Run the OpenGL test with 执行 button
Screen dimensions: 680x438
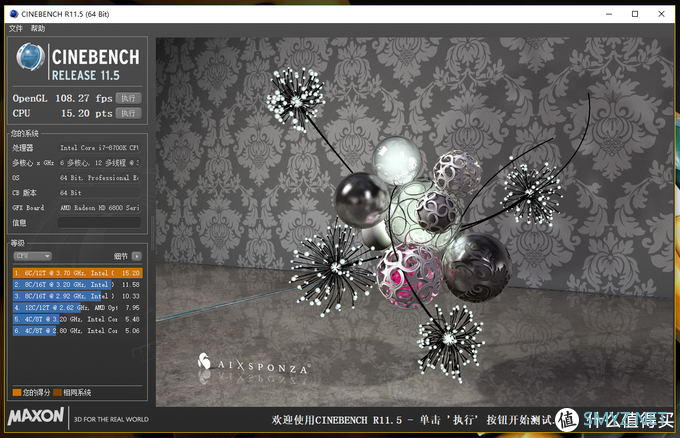pyautogui.click(x=128, y=98)
